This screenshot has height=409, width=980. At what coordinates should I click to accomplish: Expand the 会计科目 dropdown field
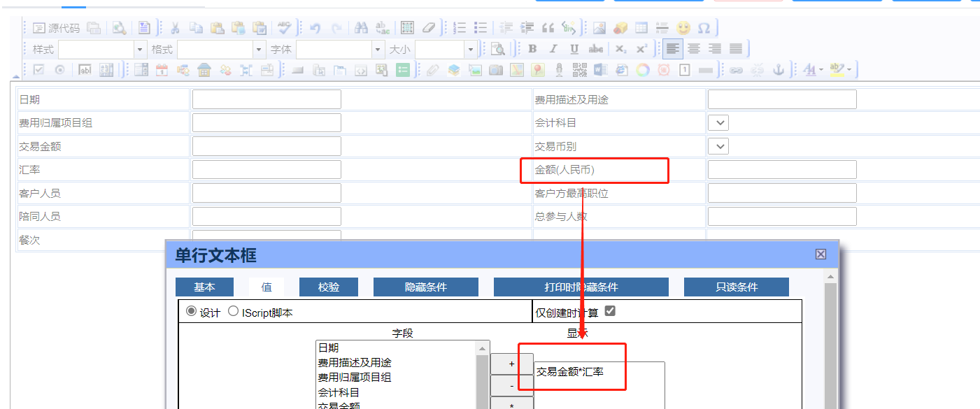pos(718,123)
